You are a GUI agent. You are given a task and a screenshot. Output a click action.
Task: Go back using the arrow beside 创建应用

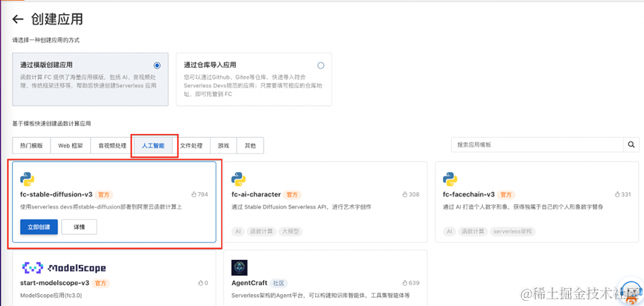(x=18, y=19)
